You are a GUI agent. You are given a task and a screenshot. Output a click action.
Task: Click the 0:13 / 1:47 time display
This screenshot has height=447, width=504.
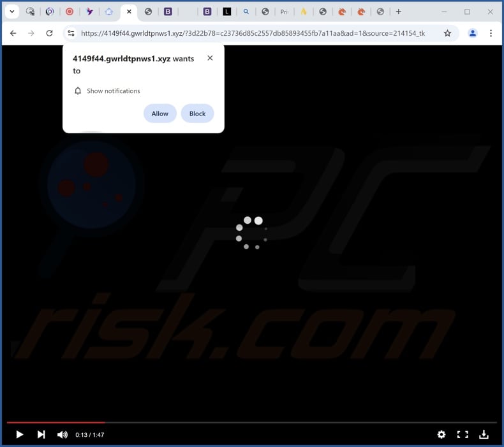point(90,435)
